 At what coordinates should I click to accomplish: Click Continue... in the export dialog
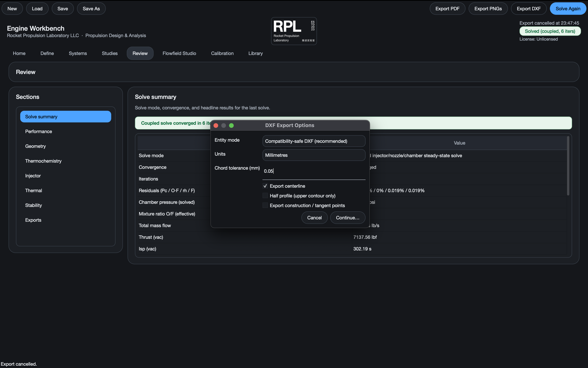(348, 218)
